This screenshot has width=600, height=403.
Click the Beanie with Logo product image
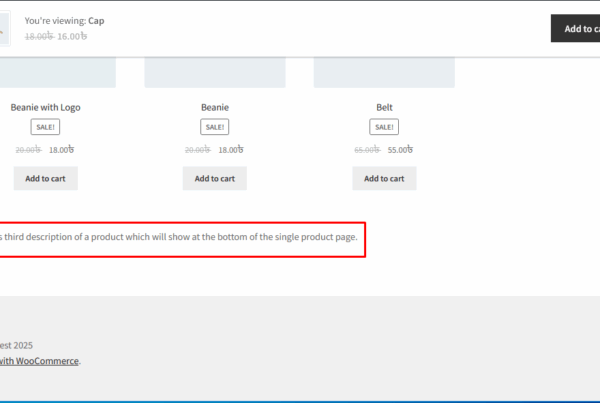click(x=58, y=73)
